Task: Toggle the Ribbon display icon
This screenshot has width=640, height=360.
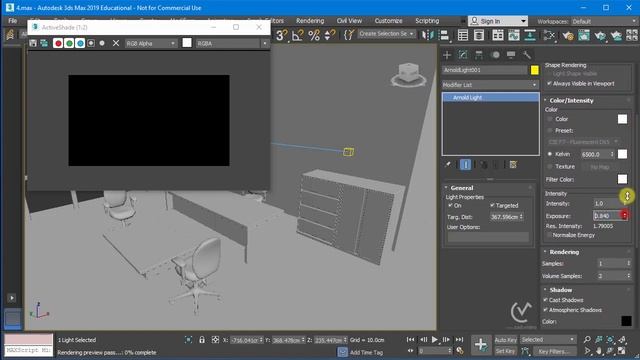Action: 498,35
